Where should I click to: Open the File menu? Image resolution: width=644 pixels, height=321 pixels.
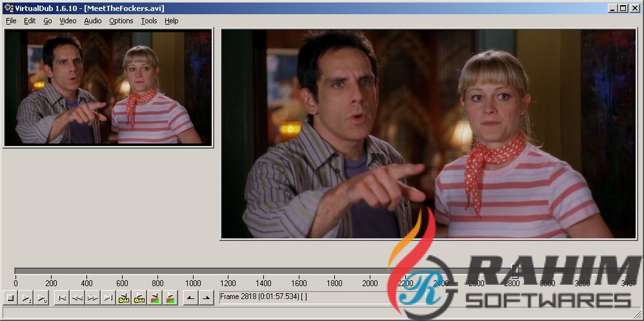(11, 21)
